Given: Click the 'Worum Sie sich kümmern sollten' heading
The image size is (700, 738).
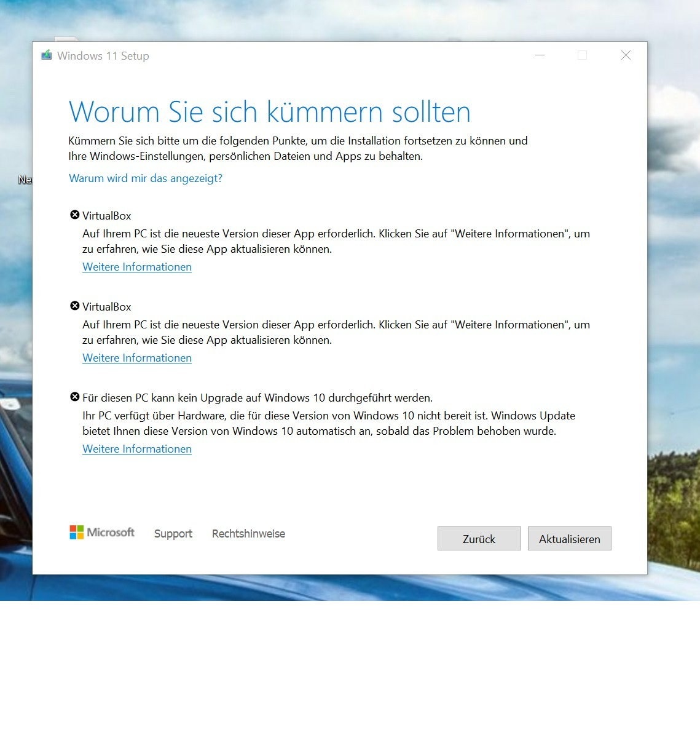Looking at the screenshot, I should [x=270, y=113].
